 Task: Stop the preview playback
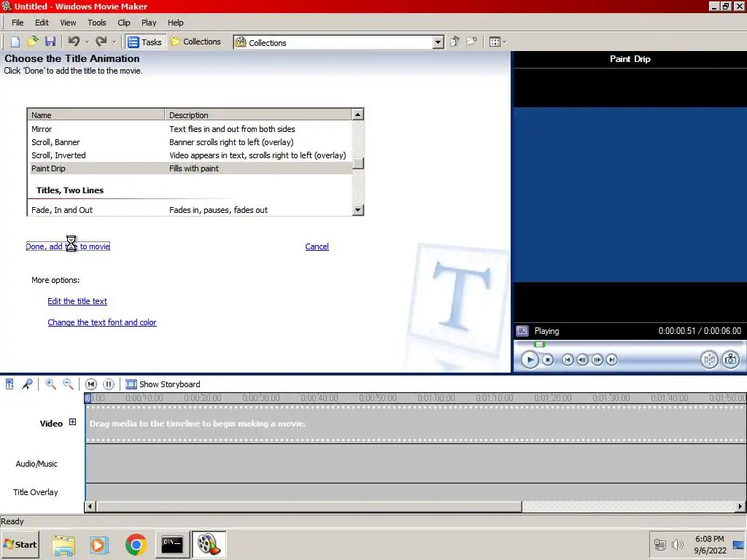[548, 360]
